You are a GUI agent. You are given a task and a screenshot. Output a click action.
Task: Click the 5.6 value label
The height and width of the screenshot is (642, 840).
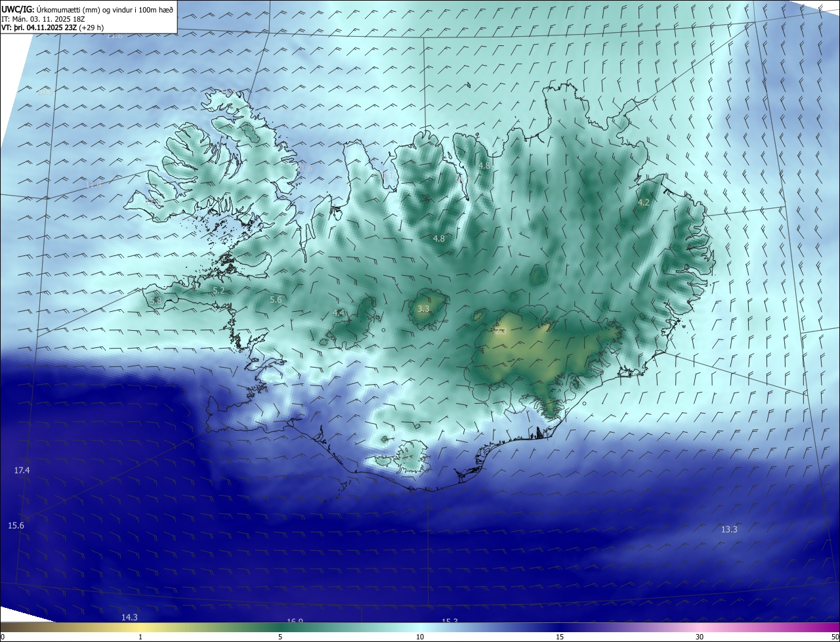276,300
